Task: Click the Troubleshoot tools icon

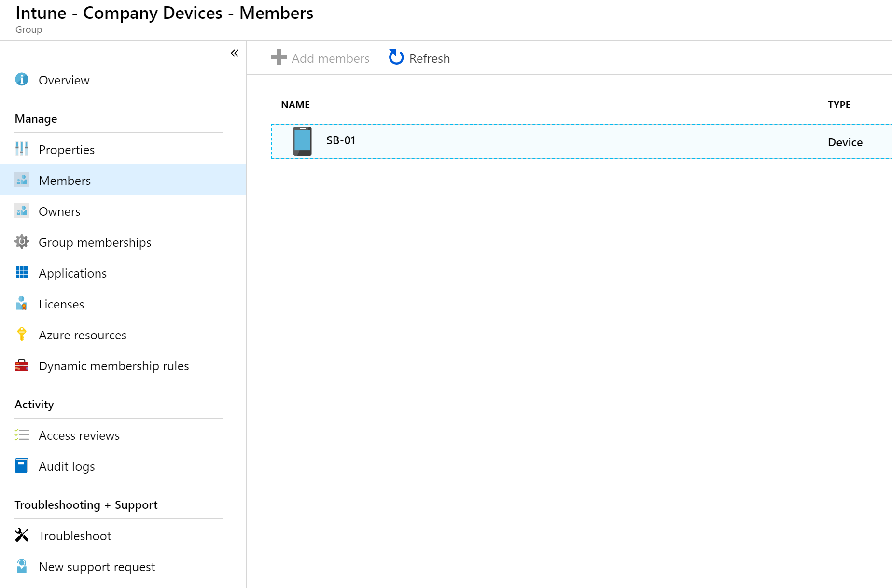Action: (22, 535)
